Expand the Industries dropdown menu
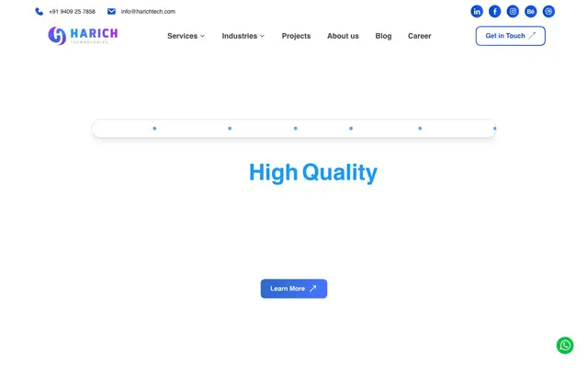The width and height of the screenshot is (588, 368). 243,36
